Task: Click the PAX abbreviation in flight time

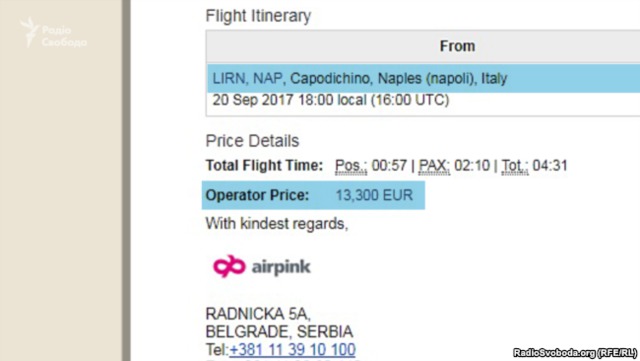Action: click(434, 166)
